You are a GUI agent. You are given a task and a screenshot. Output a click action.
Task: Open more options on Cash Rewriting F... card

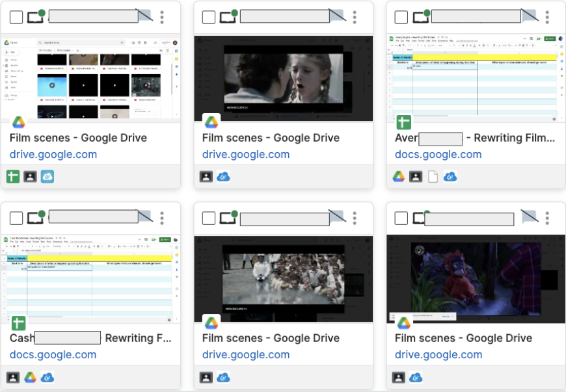click(x=162, y=218)
